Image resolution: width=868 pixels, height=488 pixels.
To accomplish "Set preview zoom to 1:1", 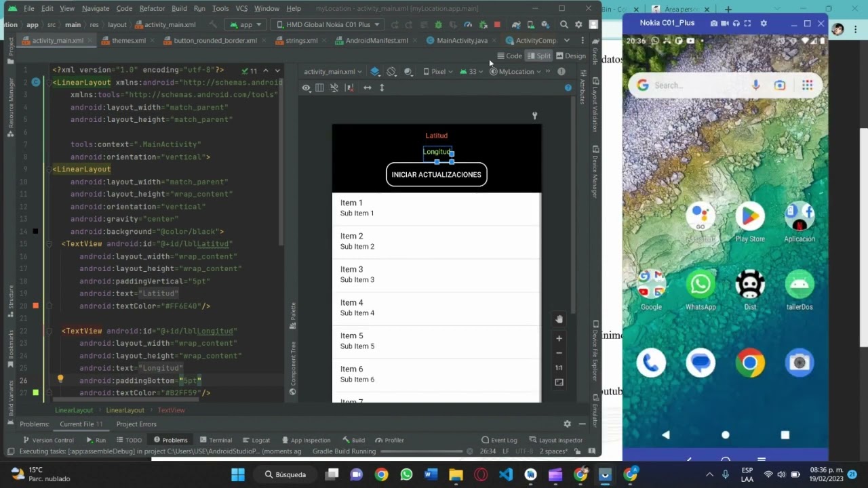I will (x=559, y=367).
